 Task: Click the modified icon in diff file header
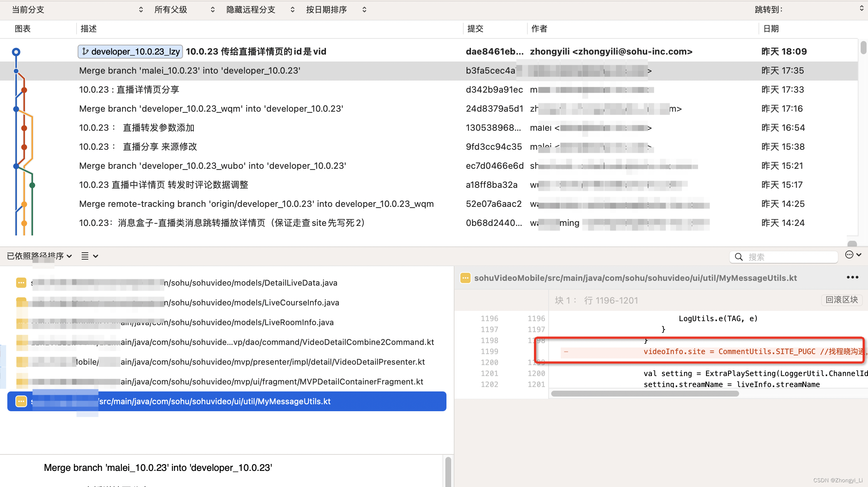click(x=465, y=278)
